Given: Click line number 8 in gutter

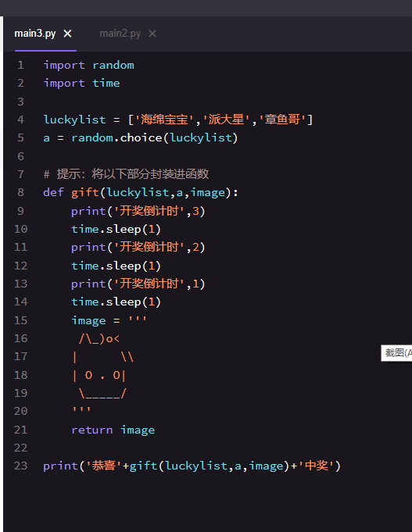Looking at the screenshot, I should (x=21, y=192).
